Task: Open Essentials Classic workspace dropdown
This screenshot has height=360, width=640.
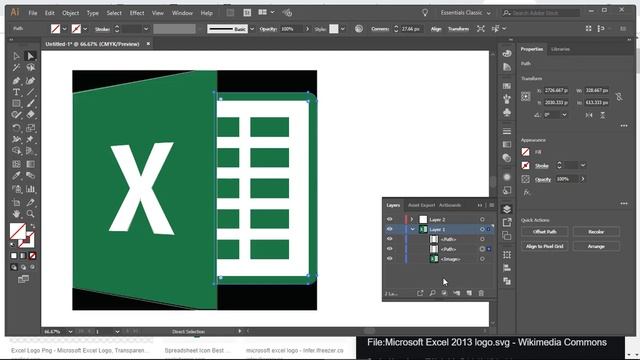Action: (466, 13)
